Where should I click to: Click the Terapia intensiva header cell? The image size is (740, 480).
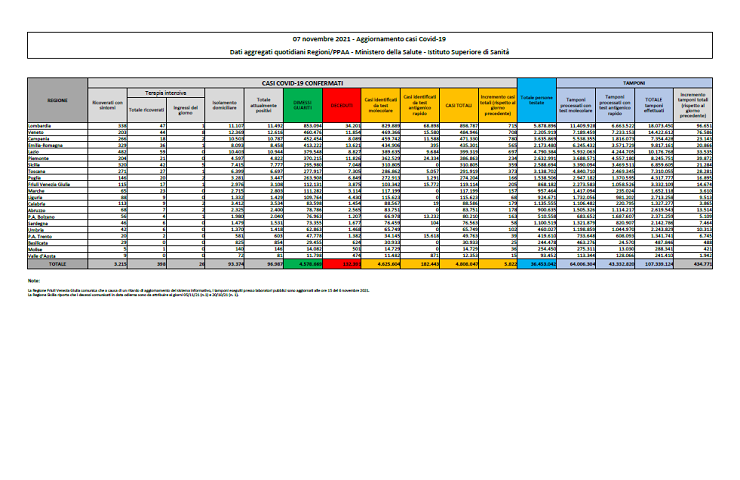coord(159,90)
